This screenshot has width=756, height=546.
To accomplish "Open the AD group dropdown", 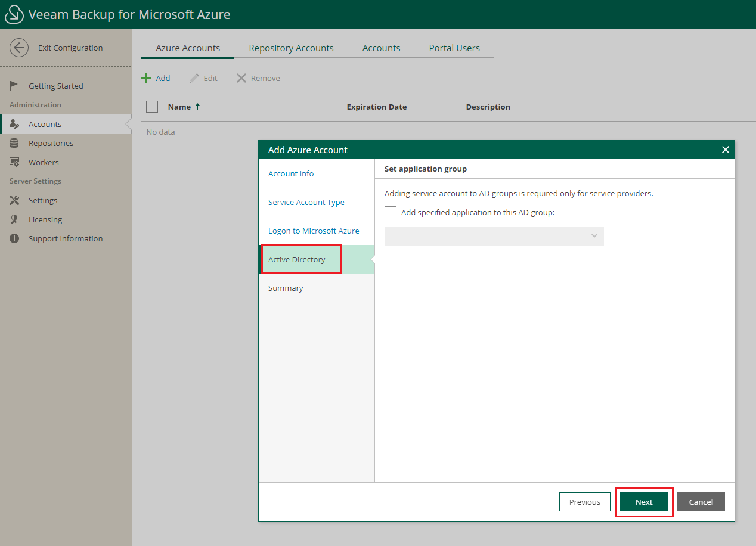I will point(593,236).
